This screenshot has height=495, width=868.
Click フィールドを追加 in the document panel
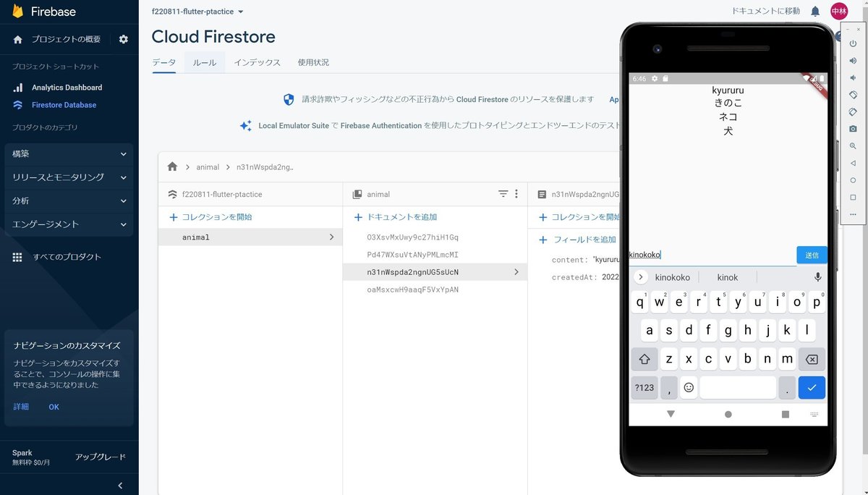click(578, 240)
